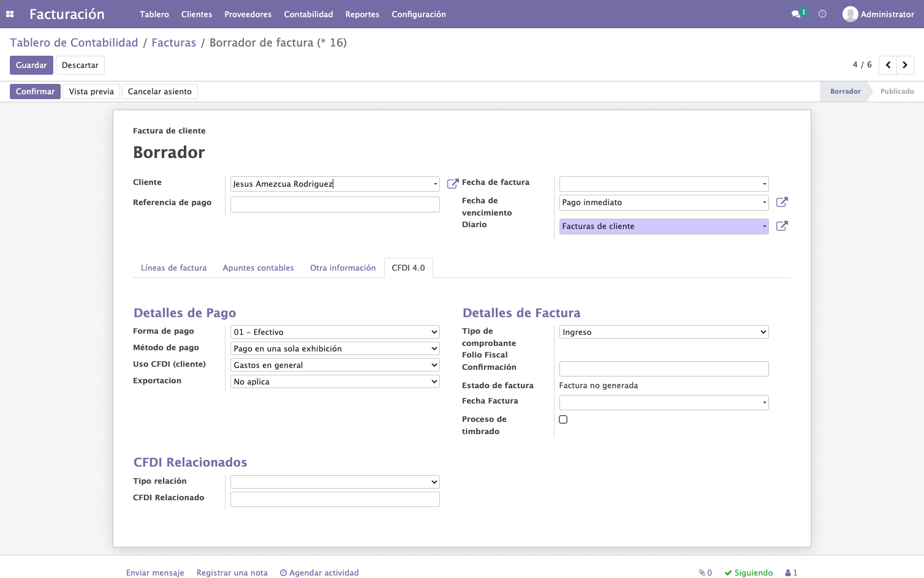Click the Confirmar button
The image size is (924, 578).
[35, 91]
